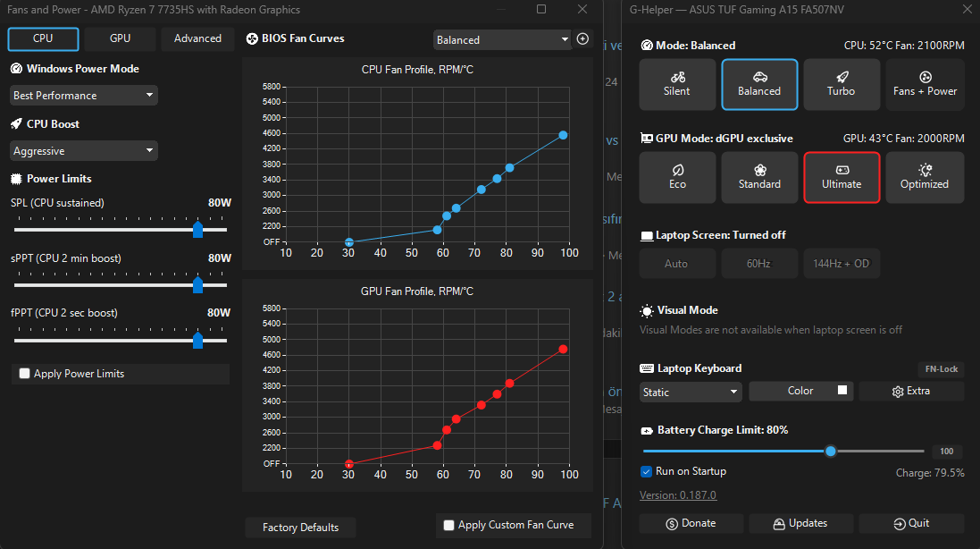Select the Balanced performance mode

click(759, 84)
